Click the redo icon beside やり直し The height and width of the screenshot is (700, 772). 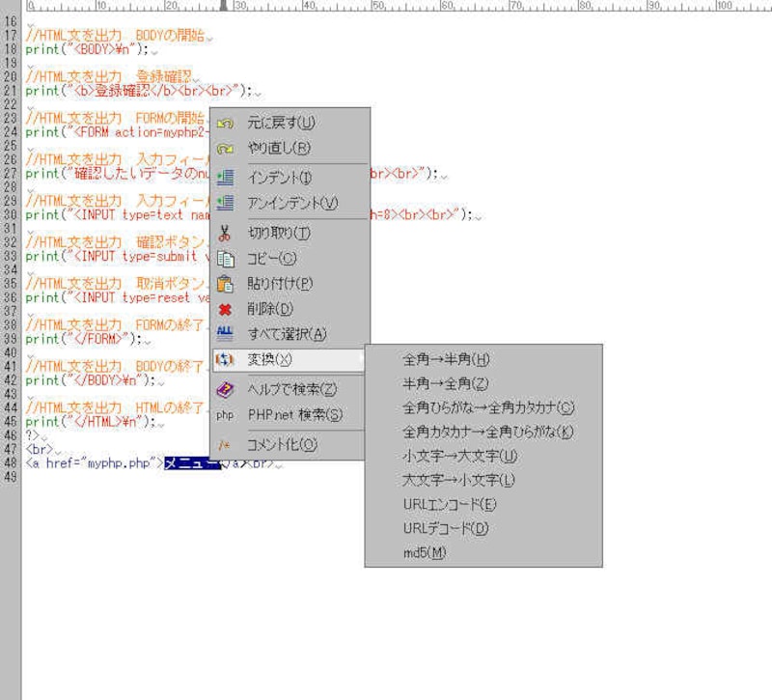[225, 149]
